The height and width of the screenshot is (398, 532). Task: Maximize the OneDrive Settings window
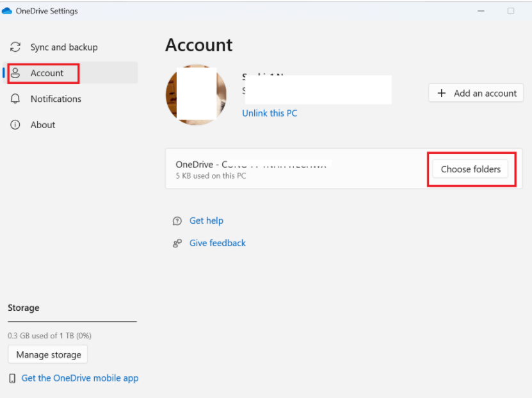click(x=511, y=11)
